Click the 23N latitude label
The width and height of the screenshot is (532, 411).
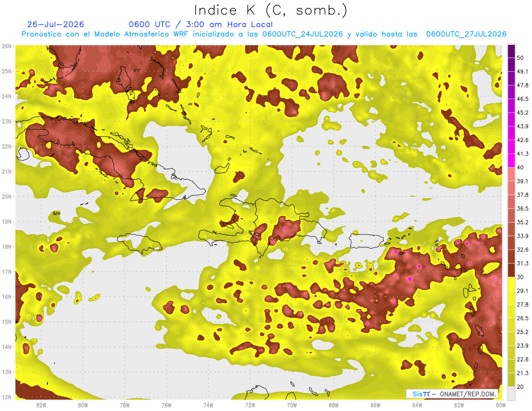coord(7,121)
